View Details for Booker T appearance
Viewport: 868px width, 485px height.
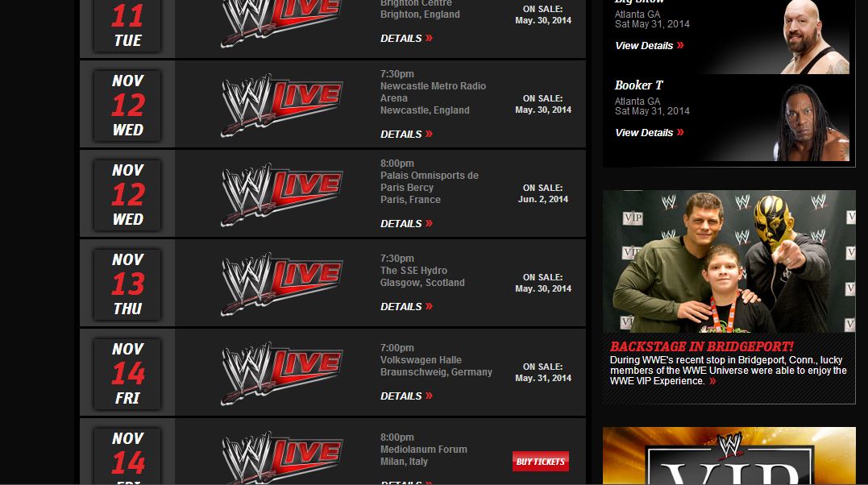pos(650,132)
